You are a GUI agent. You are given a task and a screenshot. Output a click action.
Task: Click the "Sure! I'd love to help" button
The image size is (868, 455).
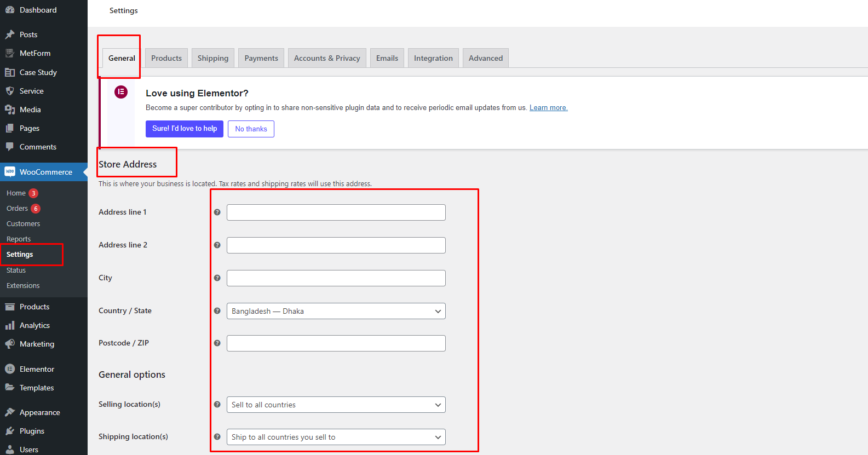tap(185, 129)
